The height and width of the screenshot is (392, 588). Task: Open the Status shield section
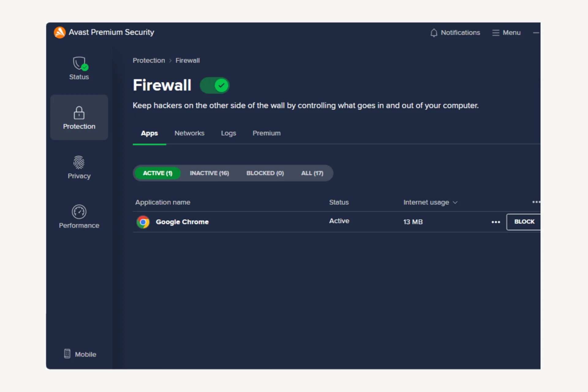coord(79,68)
